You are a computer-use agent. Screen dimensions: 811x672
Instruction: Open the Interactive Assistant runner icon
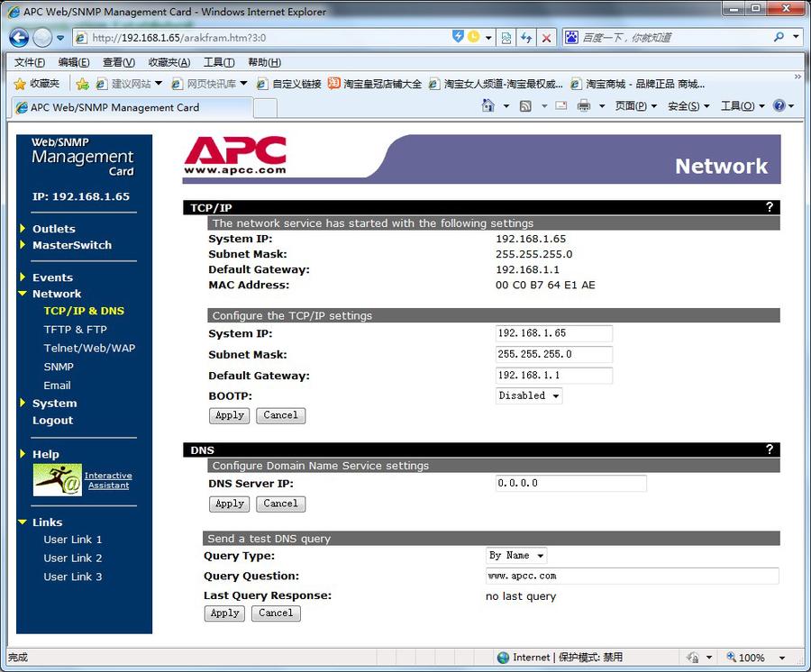pos(58,480)
